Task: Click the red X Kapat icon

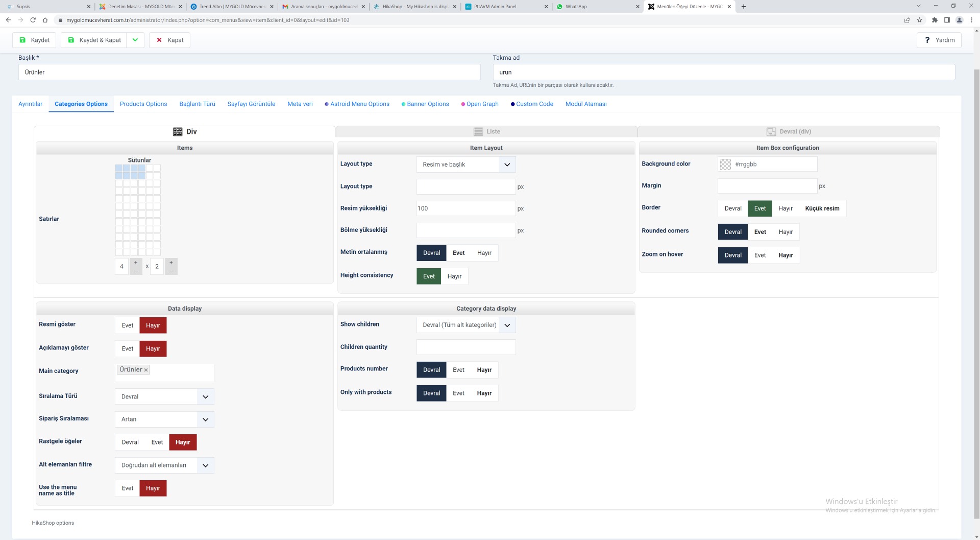Action: (x=159, y=40)
